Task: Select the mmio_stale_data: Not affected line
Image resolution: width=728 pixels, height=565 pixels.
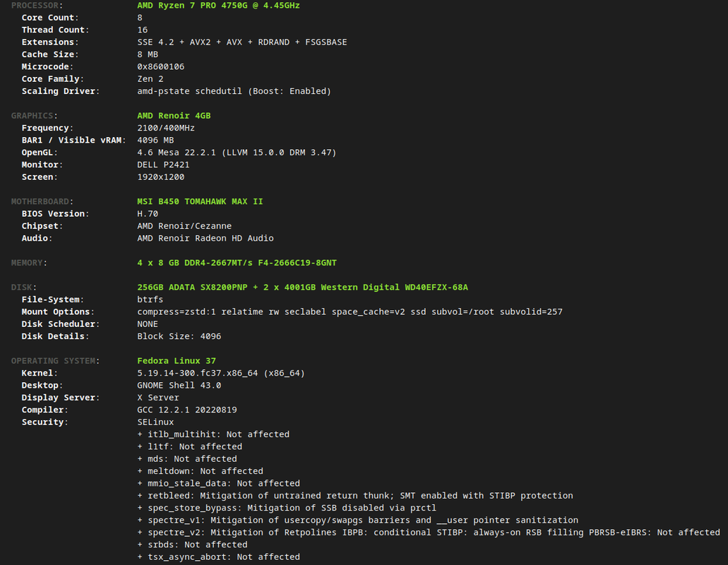Action: pyautogui.click(x=218, y=483)
